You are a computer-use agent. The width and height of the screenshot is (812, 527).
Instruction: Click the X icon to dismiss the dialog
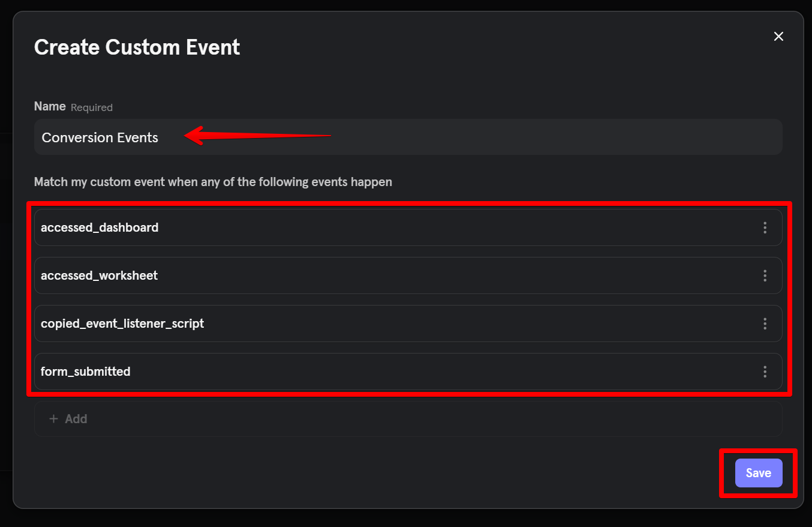pos(778,36)
